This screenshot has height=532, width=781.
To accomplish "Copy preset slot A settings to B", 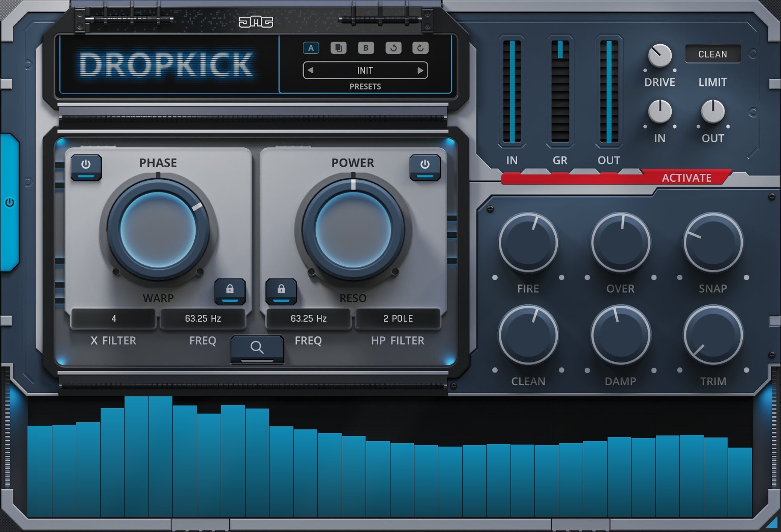I will click(x=339, y=48).
